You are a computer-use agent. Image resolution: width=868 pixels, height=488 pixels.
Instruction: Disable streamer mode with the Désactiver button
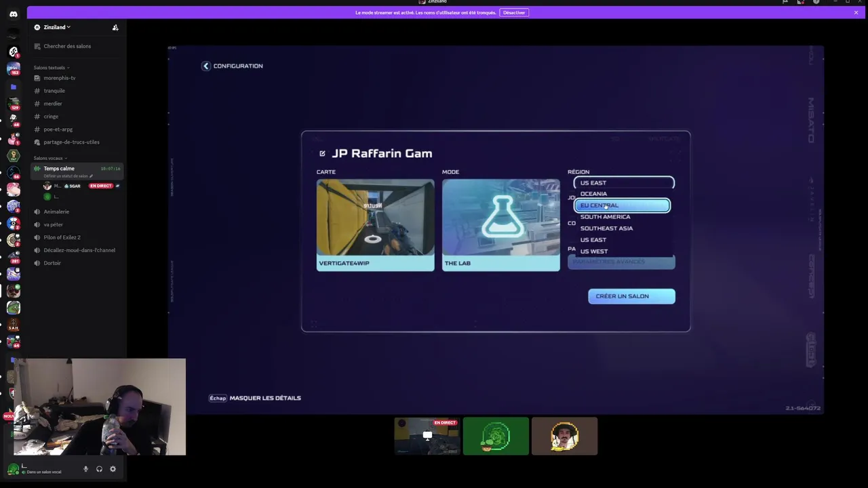click(514, 12)
